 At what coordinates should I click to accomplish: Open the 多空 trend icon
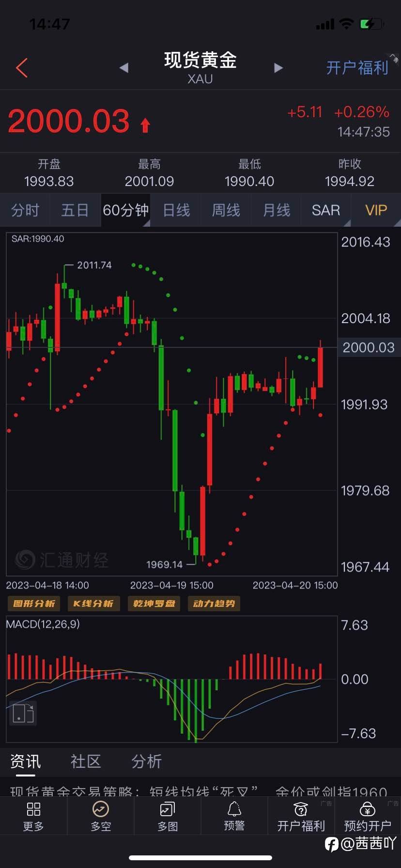pyautogui.click(x=100, y=809)
